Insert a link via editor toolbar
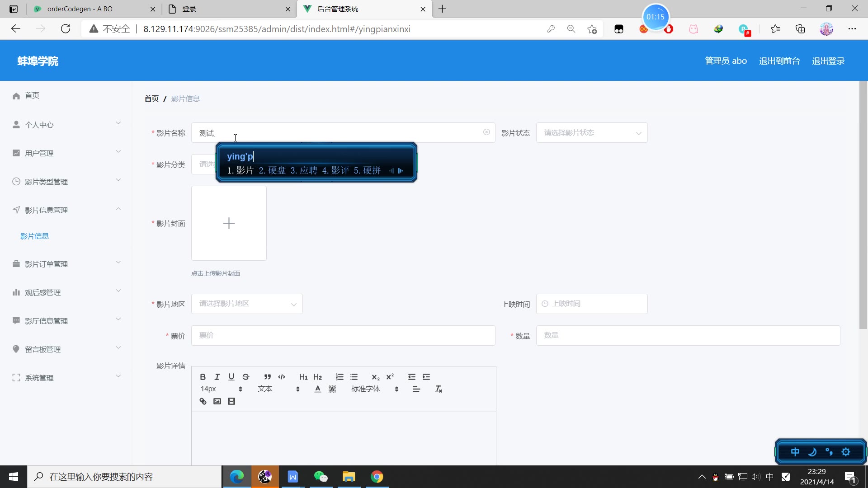868x488 pixels. click(x=203, y=401)
